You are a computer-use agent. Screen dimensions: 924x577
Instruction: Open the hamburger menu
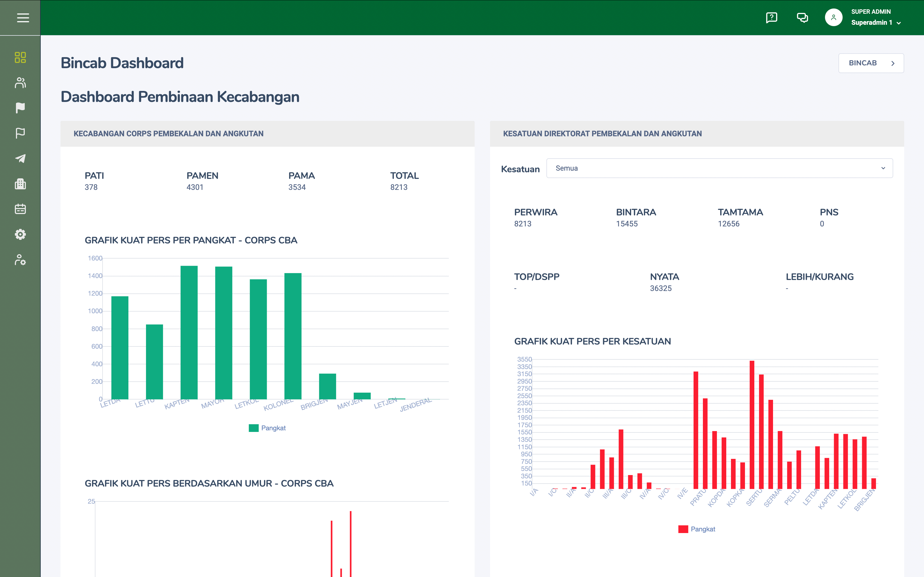(x=23, y=18)
